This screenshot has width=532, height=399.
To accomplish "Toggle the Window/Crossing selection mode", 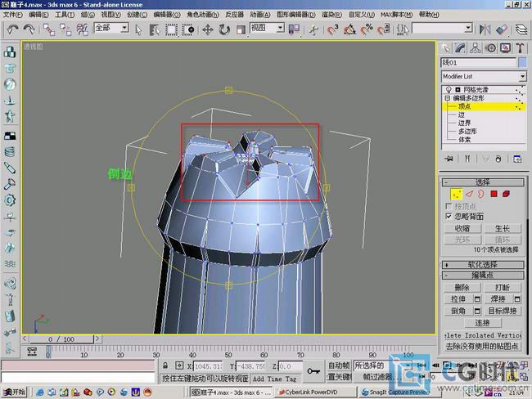I will pyautogui.click(x=188, y=29).
